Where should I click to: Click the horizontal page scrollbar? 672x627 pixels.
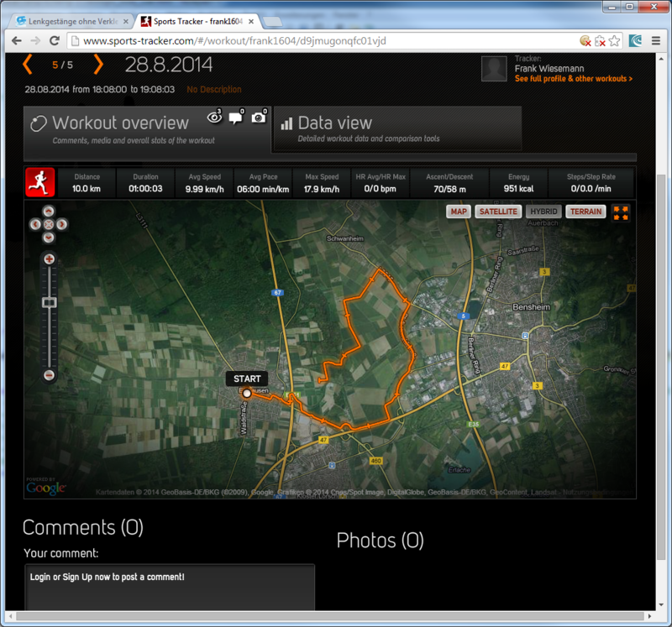[x=330, y=616]
